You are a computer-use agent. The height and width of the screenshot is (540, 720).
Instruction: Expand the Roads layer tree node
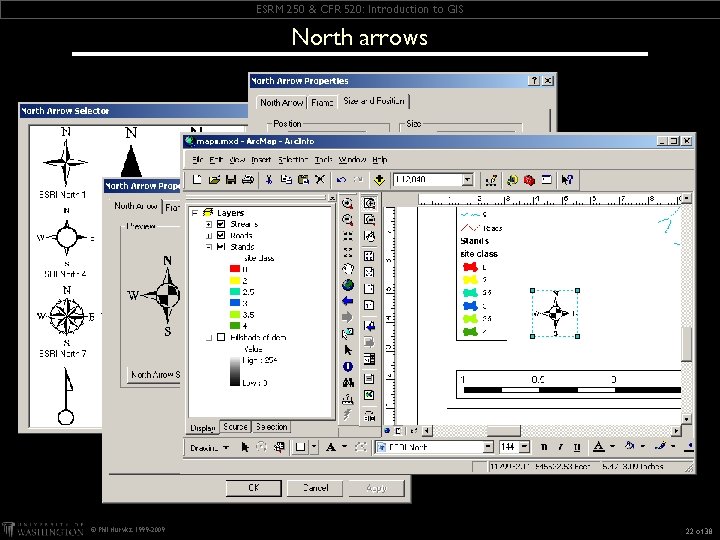(x=209, y=236)
